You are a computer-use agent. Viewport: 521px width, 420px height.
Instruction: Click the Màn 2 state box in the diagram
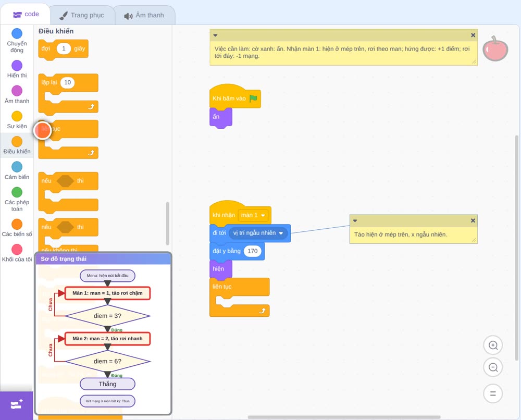108,339
